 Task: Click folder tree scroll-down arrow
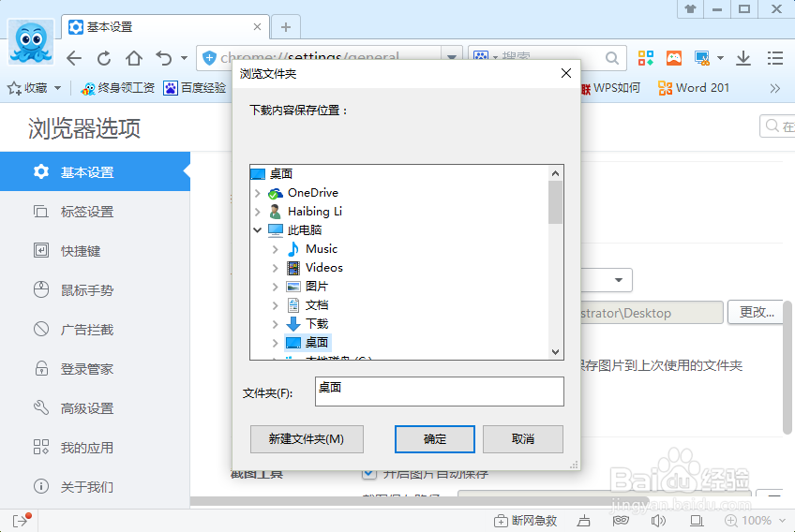[x=555, y=351]
